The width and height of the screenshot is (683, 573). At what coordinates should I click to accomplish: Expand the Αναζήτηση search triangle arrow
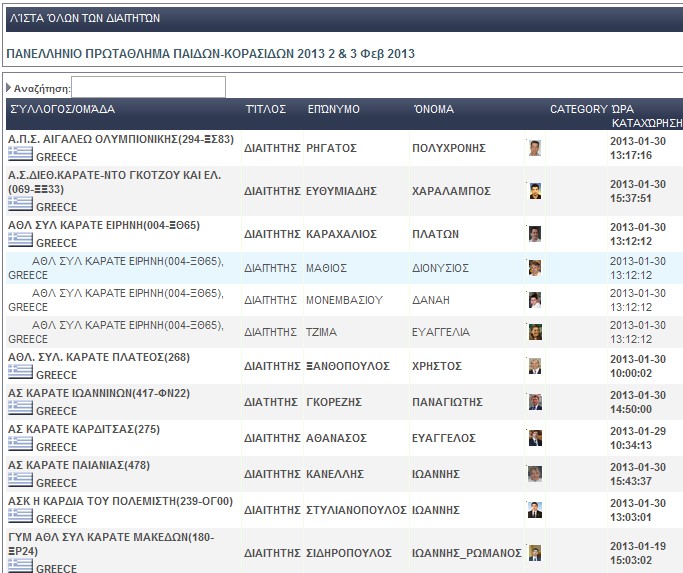pos(9,88)
